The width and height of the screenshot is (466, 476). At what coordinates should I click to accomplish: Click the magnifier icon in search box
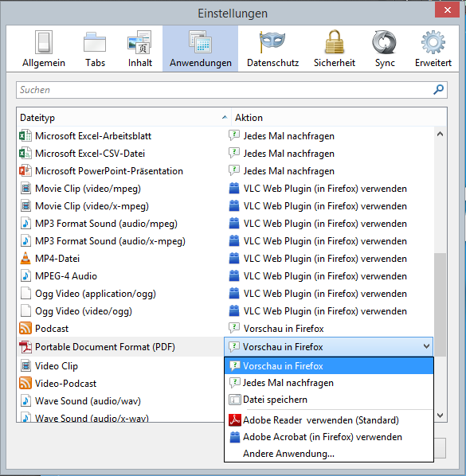pos(438,90)
